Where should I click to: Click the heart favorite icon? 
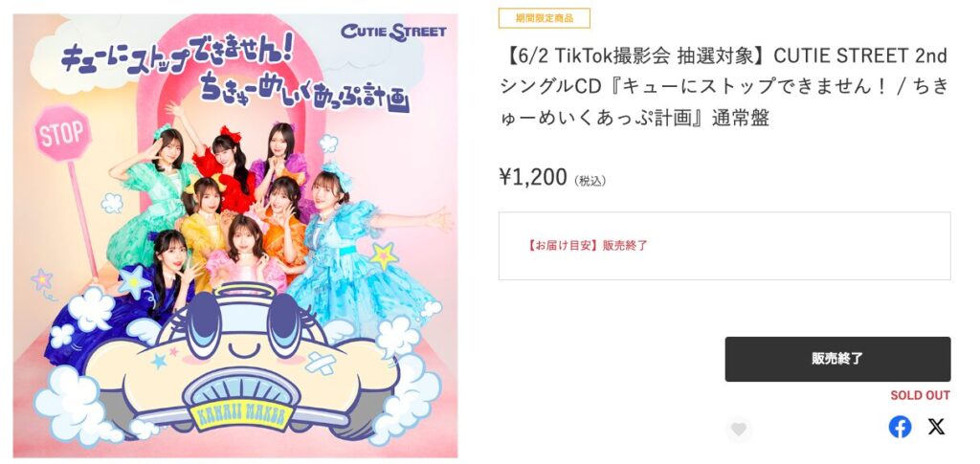tap(739, 430)
